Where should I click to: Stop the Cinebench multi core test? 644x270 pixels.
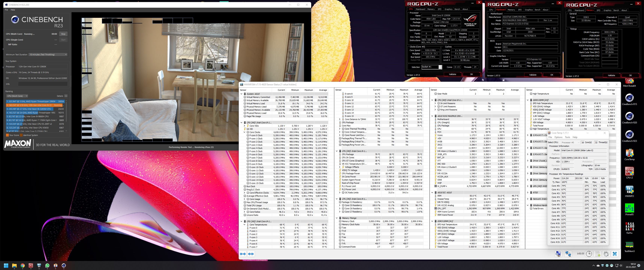point(63,34)
